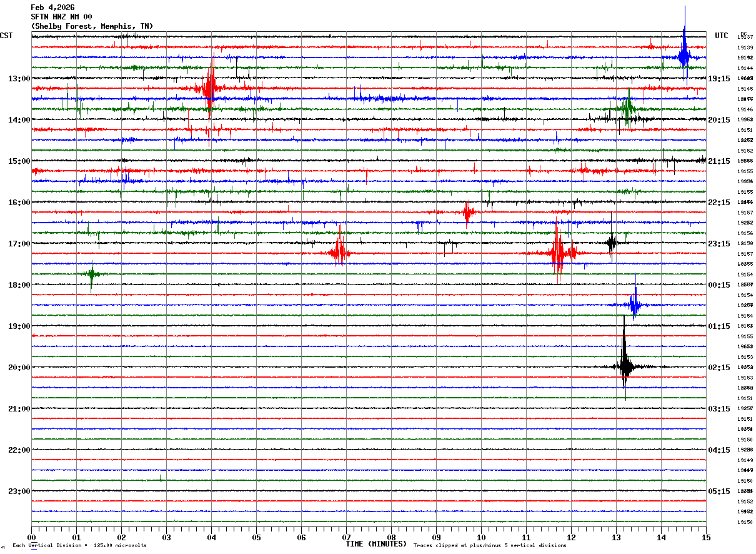
Task: Select the blue event near minute 13.4 below 18:00
Action: (x=635, y=305)
